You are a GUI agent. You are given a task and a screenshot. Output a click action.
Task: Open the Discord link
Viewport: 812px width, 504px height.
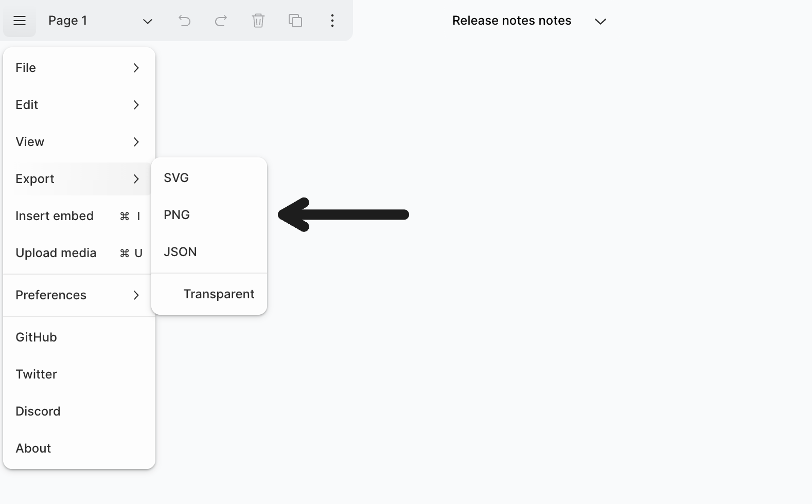[x=38, y=411]
